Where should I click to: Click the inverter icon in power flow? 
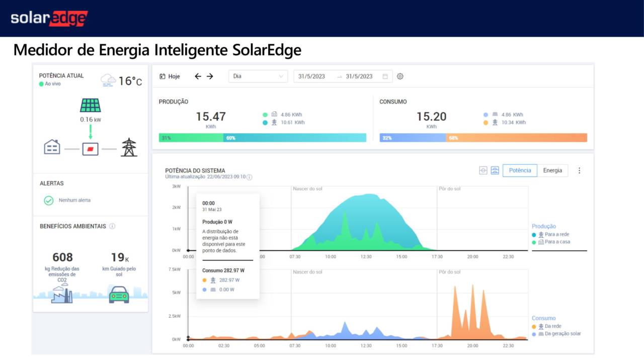(x=90, y=149)
